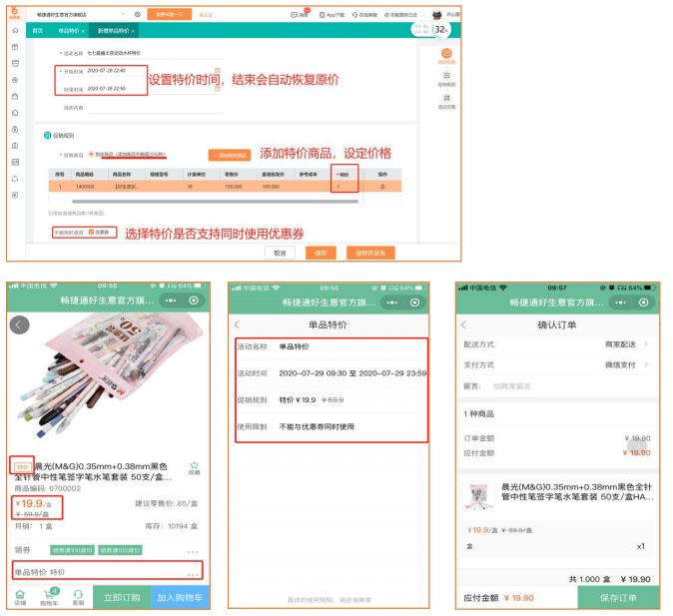Go back from the 确认订单 page
This screenshot has width=673, height=616.
tap(463, 324)
